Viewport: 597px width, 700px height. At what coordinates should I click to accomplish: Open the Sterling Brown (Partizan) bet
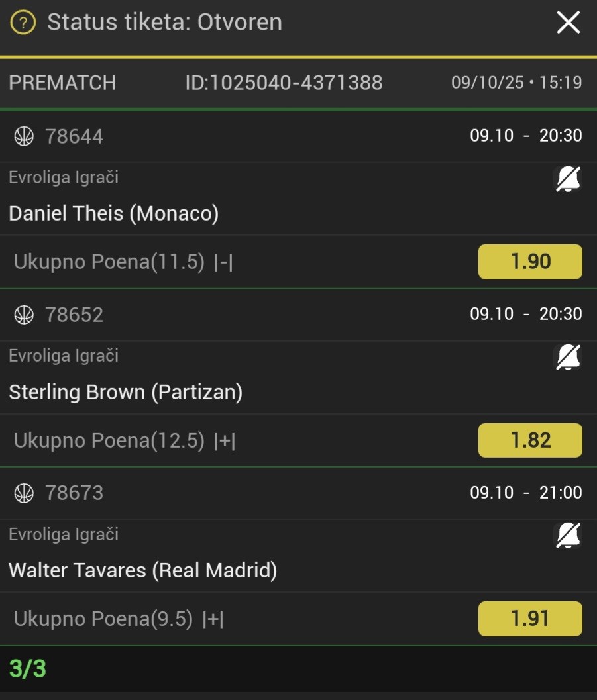(x=126, y=392)
